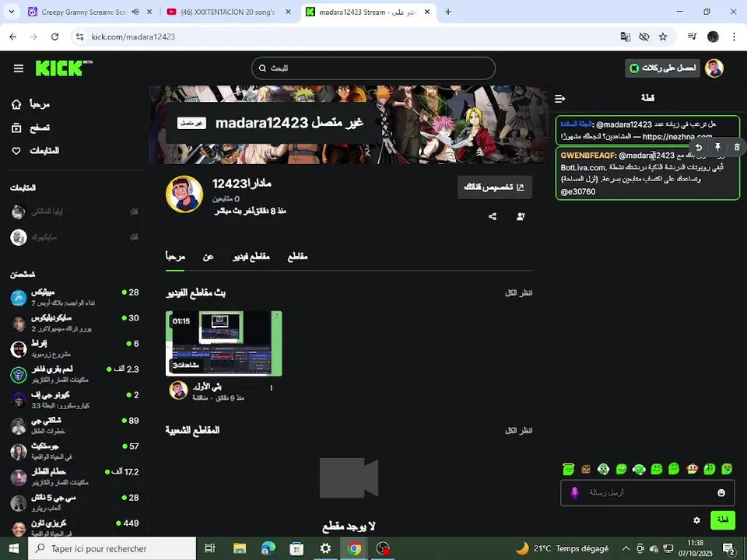Insert the green halo emote
The width and height of the screenshot is (747, 560).
point(568,469)
